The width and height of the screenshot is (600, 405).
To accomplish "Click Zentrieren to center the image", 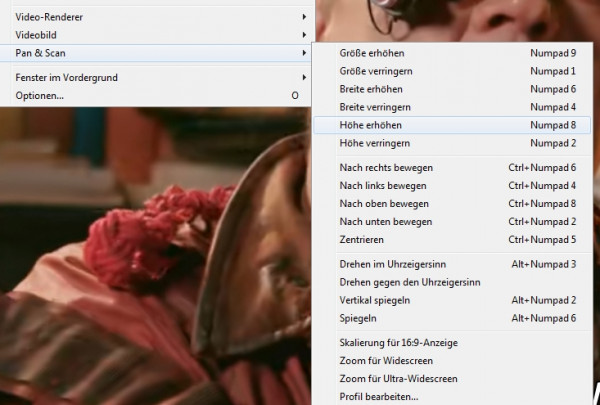I will (x=452, y=239).
